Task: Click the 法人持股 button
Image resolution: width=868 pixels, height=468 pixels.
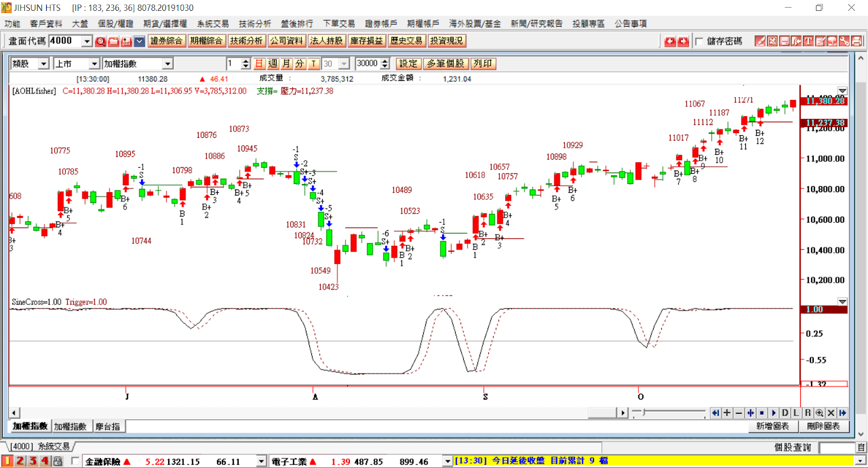Action: point(327,41)
